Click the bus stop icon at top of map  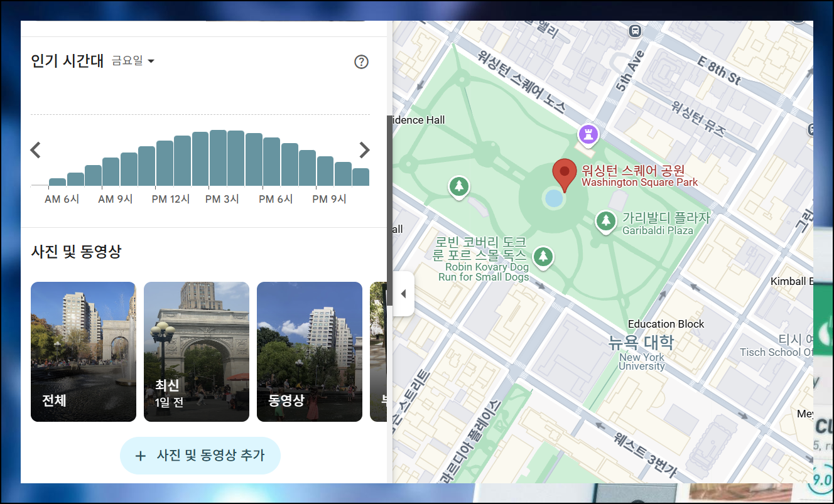coord(636,30)
